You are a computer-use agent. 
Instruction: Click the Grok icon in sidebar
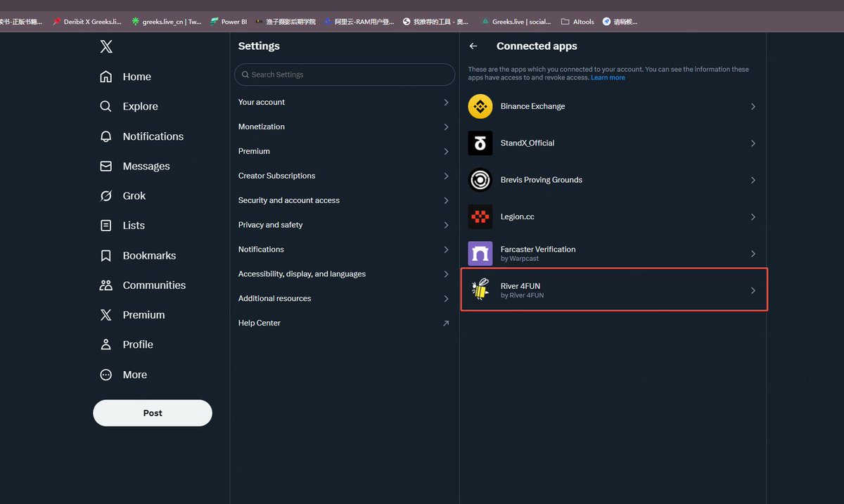(106, 195)
